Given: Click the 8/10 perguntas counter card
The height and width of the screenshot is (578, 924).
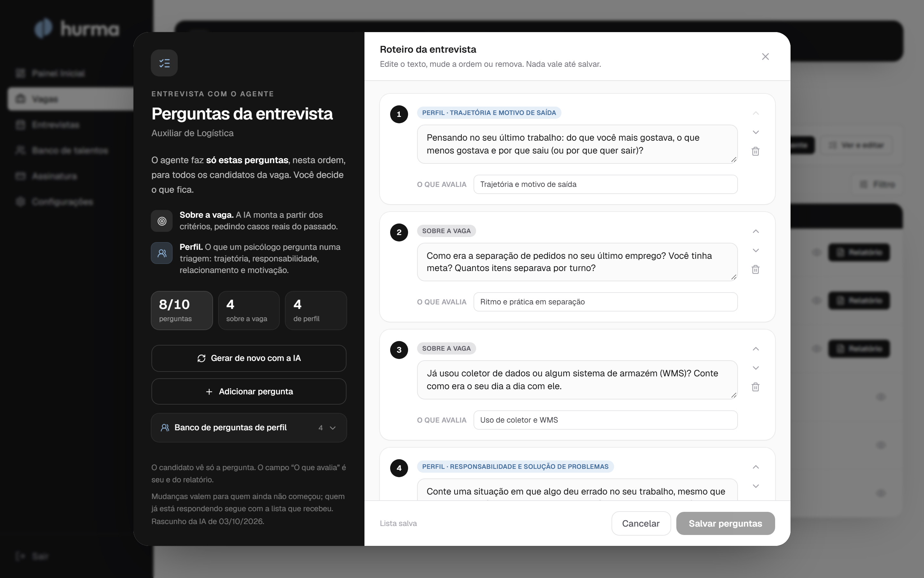Looking at the screenshot, I should pos(182,311).
